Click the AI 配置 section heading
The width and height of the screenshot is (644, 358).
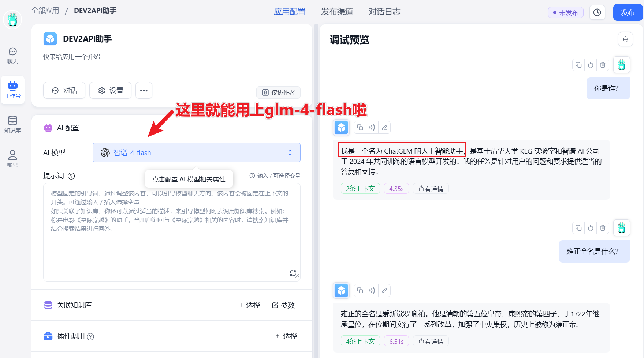[68, 128]
